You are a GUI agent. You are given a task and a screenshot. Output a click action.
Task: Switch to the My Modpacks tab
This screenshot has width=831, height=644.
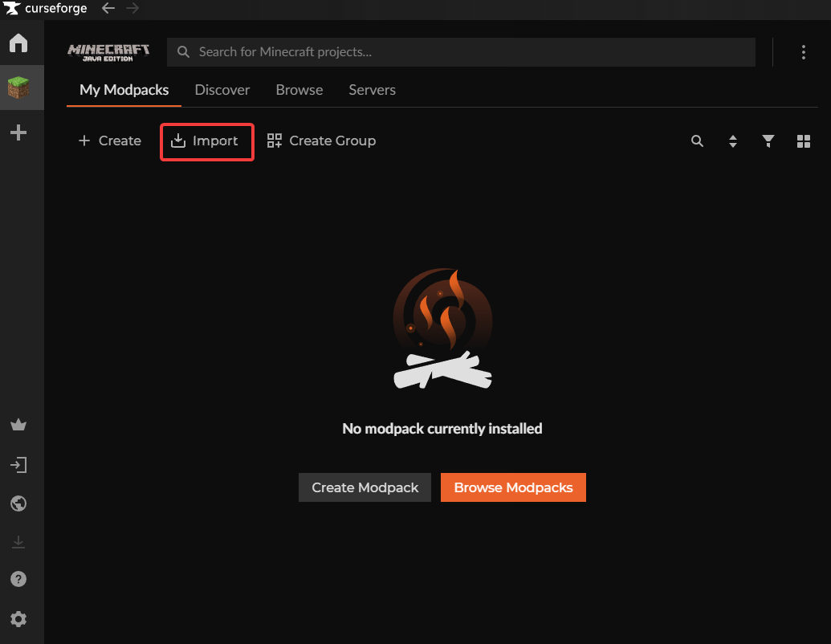click(x=124, y=90)
